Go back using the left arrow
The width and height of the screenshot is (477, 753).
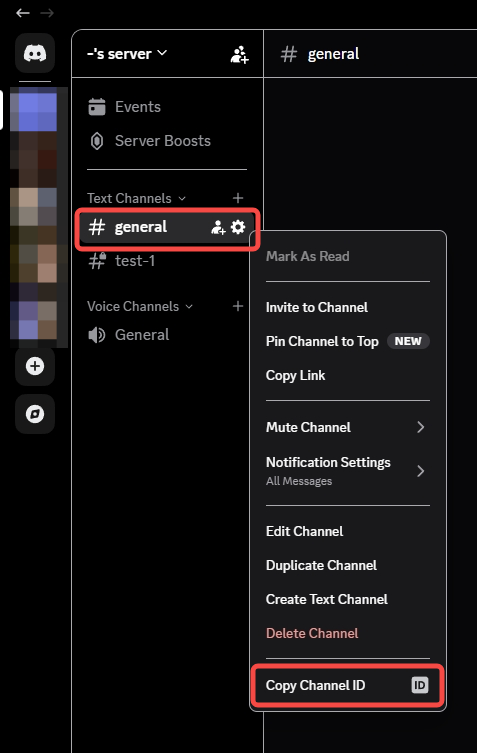coord(23,13)
